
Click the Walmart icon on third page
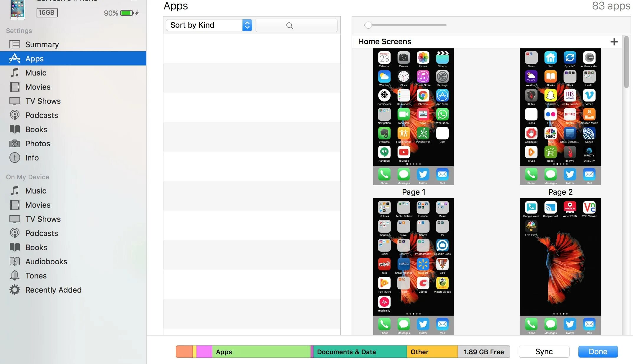point(423,264)
